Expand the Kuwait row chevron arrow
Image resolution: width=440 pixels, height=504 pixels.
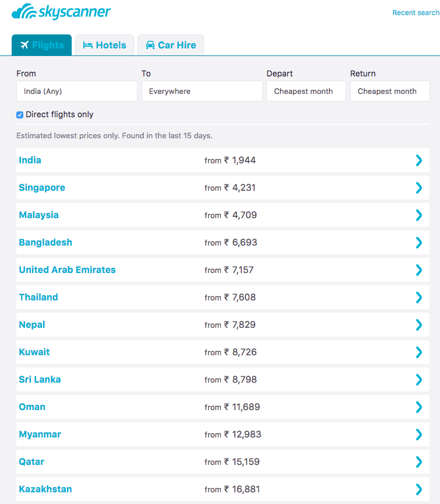(x=419, y=352)
